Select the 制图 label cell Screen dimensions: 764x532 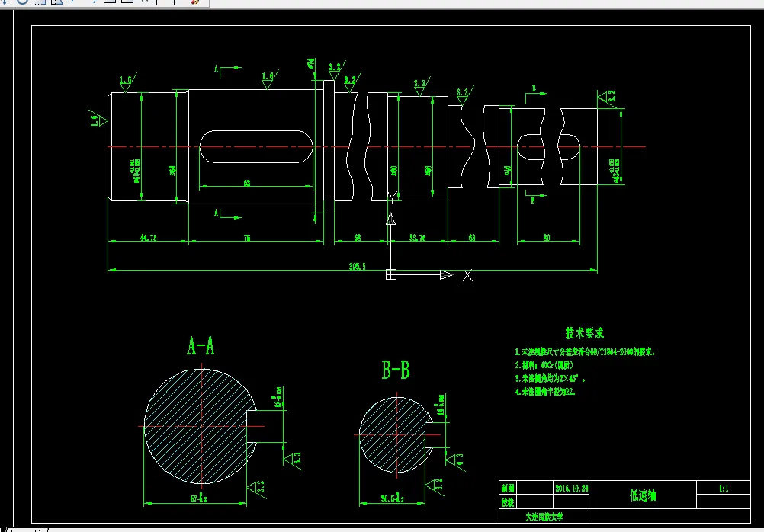[x=507, y=488]
